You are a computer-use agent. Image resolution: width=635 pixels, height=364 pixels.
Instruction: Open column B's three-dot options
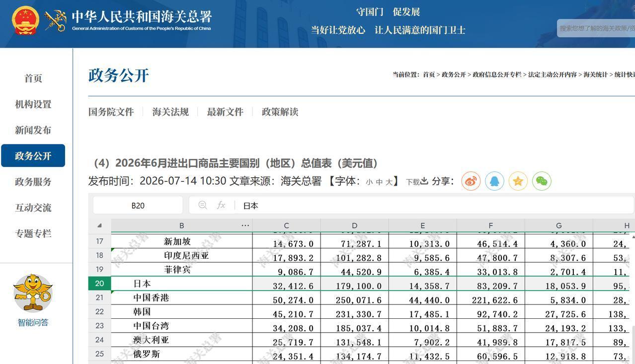[x=245, y=225]
